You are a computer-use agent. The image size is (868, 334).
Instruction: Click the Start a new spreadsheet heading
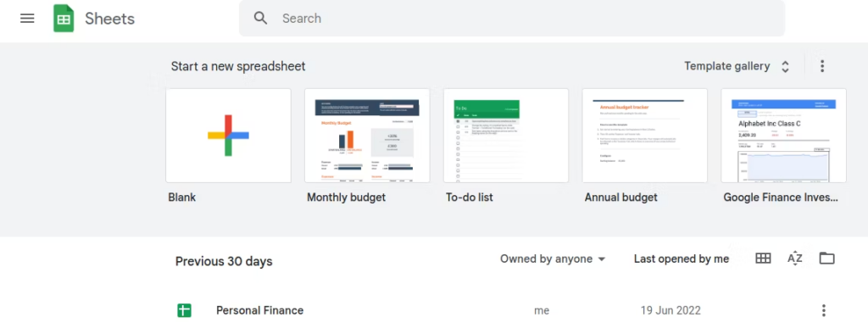pyautogui.click(x=238, y=66)
